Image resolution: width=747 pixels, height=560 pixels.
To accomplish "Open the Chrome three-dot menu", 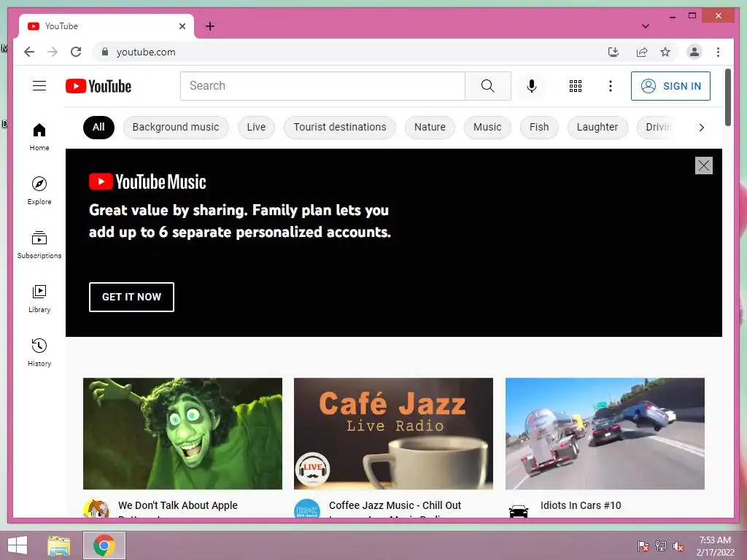I will point(718,52).
